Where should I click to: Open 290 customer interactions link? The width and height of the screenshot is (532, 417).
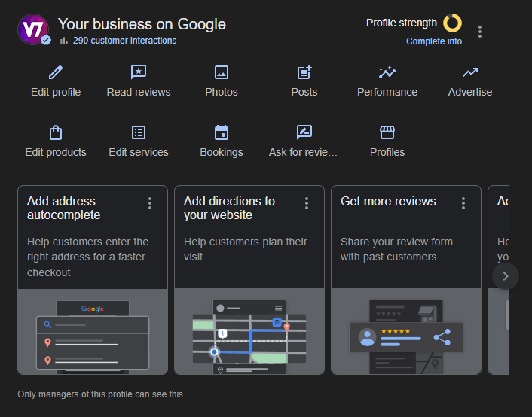coord(124,41)
